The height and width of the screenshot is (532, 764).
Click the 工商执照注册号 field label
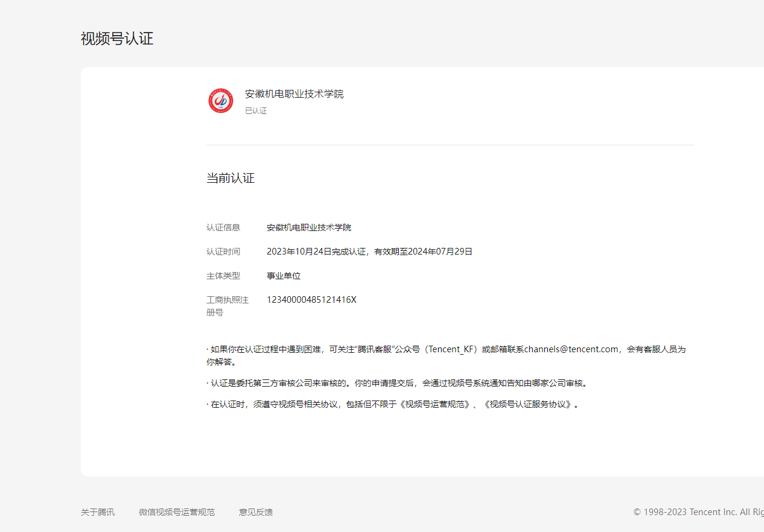pos(228,306)
